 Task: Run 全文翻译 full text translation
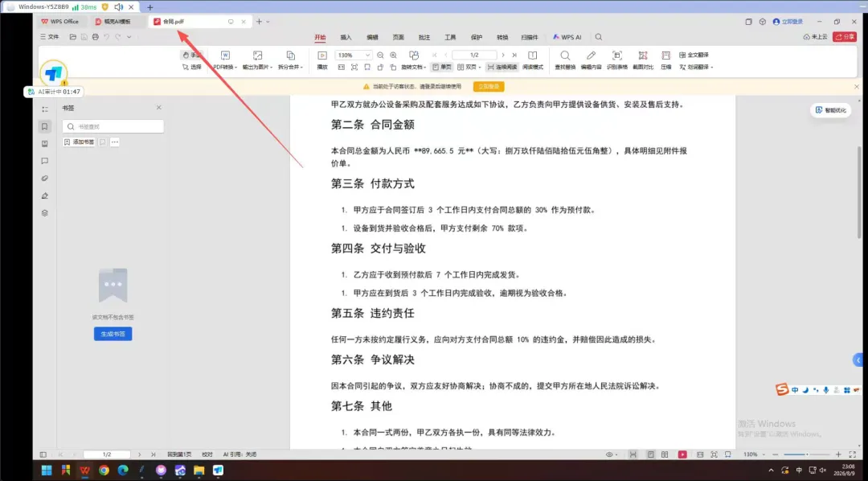tap(694, 55)
